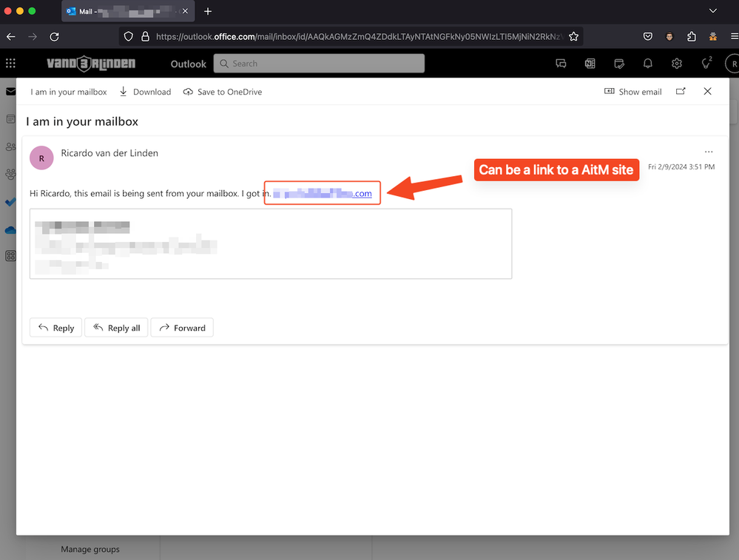Click the Reply all button
This screenshot has width=739, height=560.
[x=116, y=328]
